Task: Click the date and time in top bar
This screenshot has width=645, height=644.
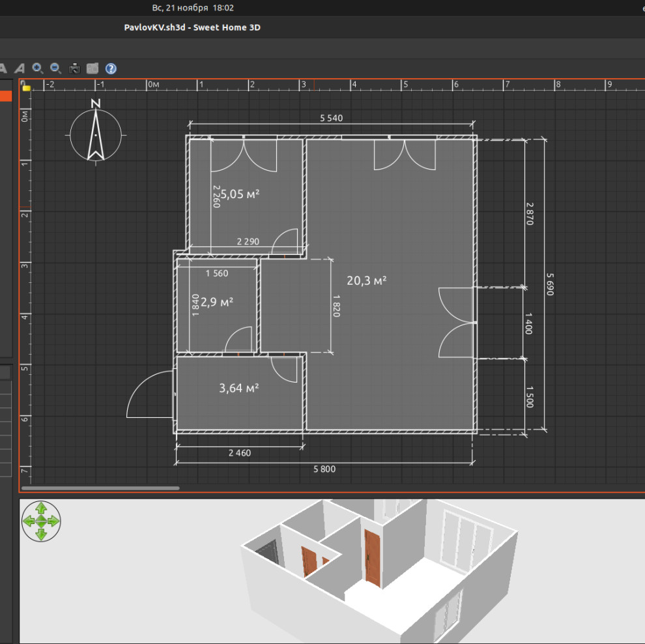Action: [193, 8]
